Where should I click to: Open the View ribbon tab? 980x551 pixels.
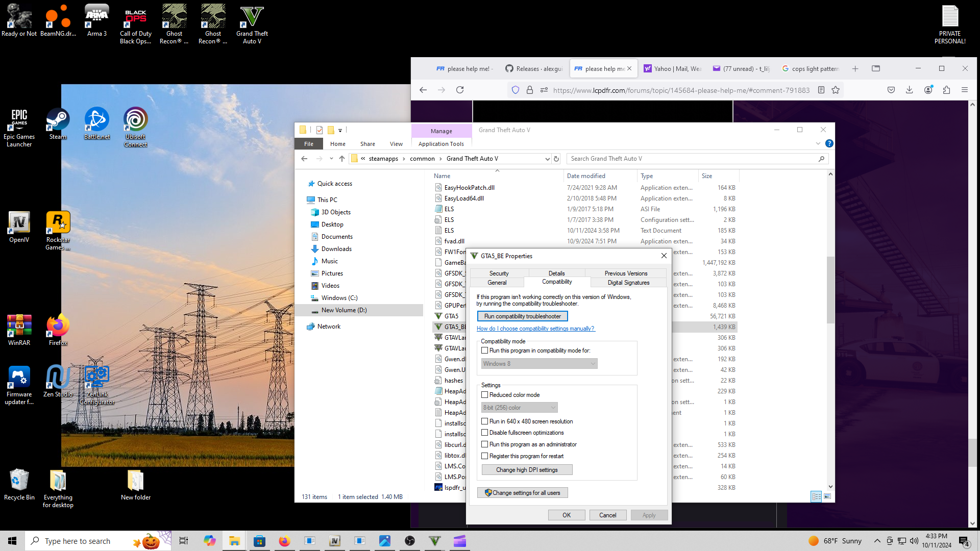point(396,144)
